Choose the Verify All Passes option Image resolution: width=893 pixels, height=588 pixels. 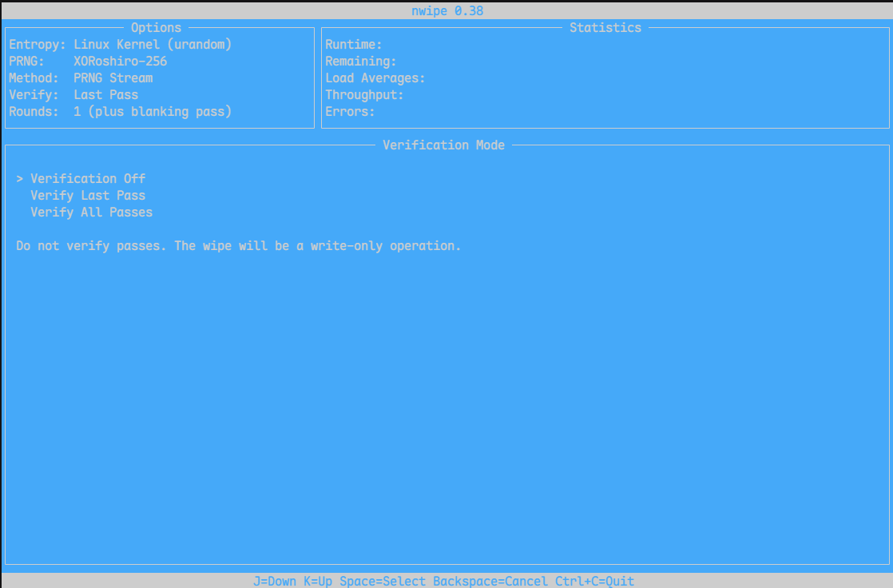point(91,213)
